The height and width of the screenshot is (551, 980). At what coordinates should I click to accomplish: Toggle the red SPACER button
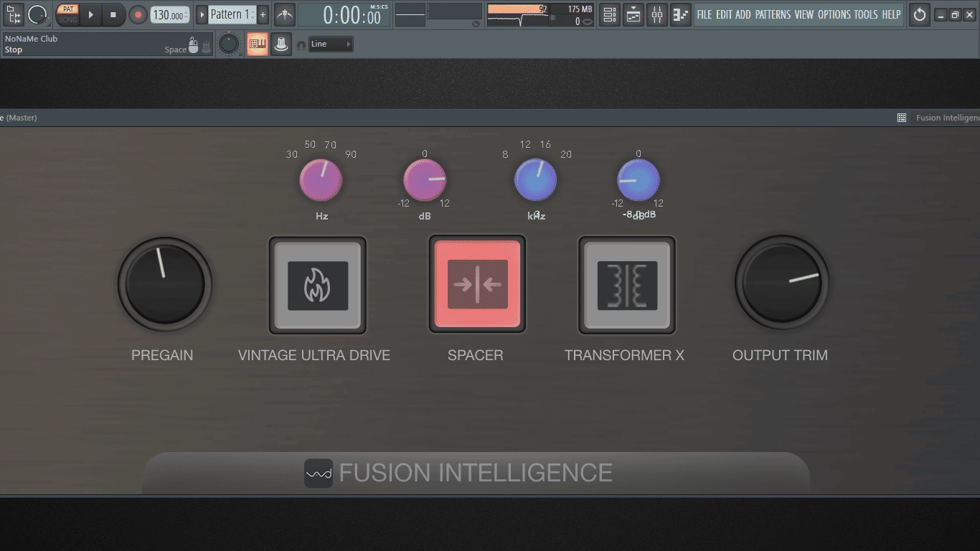(x=477, y=284)
